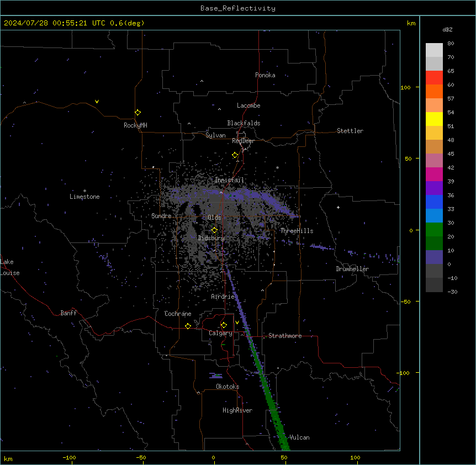
Task: Click the Okotoks town label
Action: click(x=228, y=387)
